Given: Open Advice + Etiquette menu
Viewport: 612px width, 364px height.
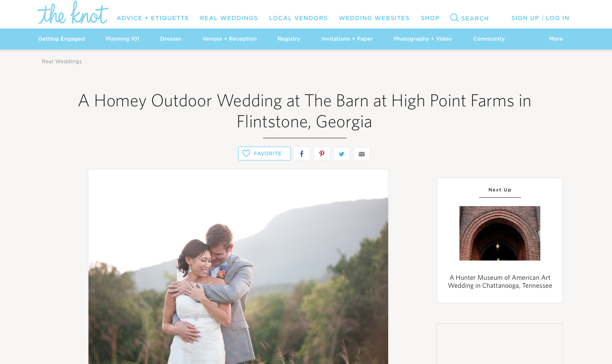Looking at the screenshot, I should point(153,18).
